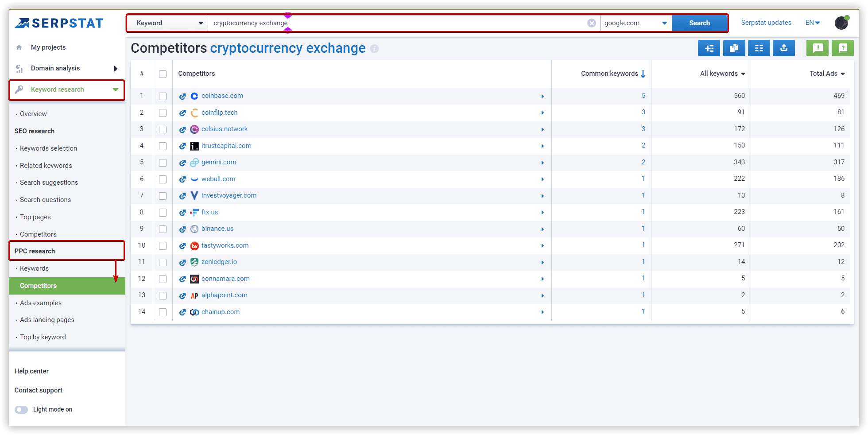Click the green feedback exclamation icon

[818, 48]
